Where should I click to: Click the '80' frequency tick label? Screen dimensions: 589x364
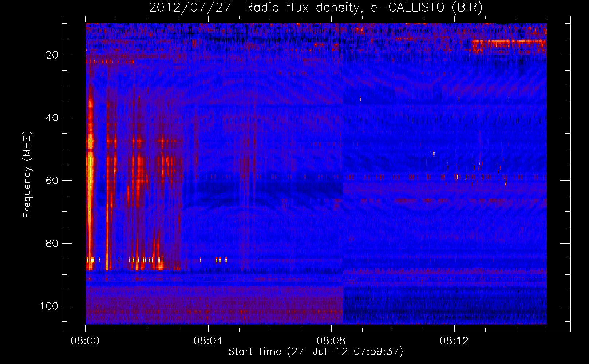52,244
